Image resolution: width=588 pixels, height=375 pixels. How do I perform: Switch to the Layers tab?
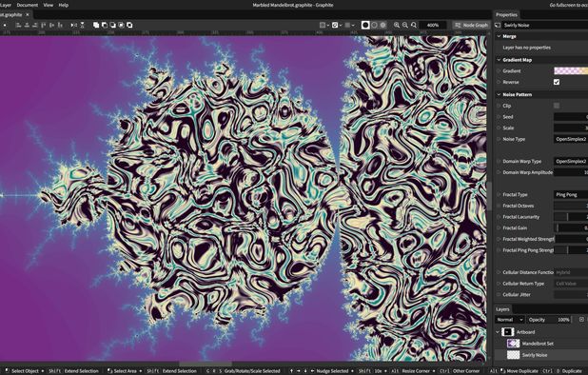tap(502, 309)
